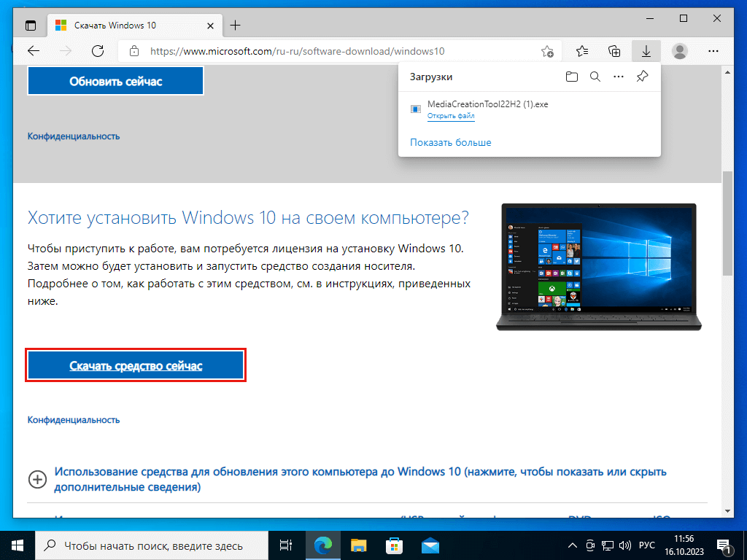This screenshot has width=747, height=560.
Task: Expand the Windows 10 upgrade instructions section
Action: [x=37, y=479]
